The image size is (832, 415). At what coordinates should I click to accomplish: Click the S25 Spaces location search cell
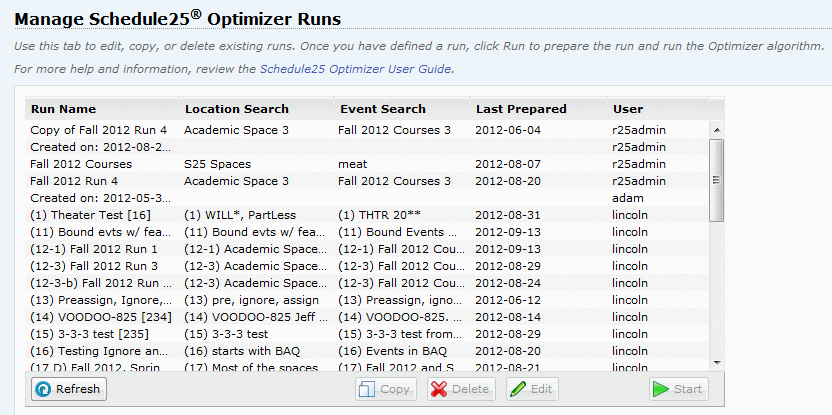[218, 164]
